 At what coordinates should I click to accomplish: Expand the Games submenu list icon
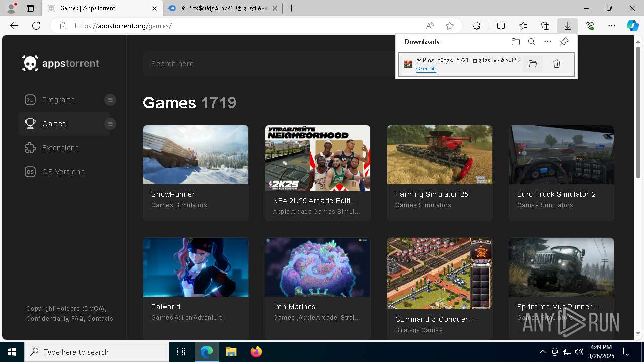(110, 124)
